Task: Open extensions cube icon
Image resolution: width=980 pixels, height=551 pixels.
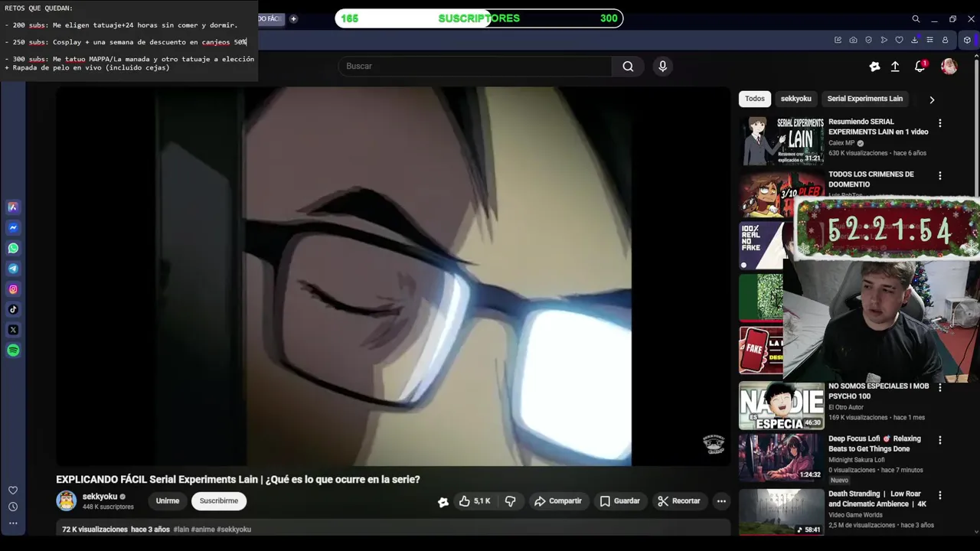Action: (x=967, y=40)
